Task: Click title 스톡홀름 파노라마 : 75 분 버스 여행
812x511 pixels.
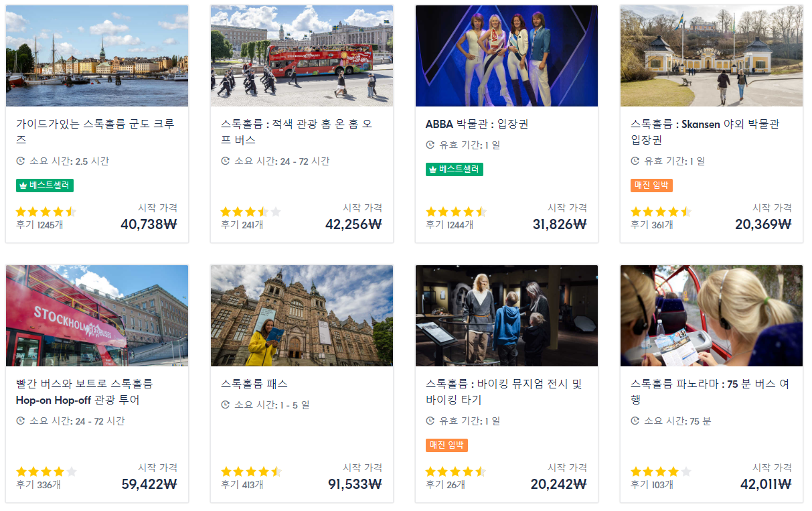Action: coord(710,392)
